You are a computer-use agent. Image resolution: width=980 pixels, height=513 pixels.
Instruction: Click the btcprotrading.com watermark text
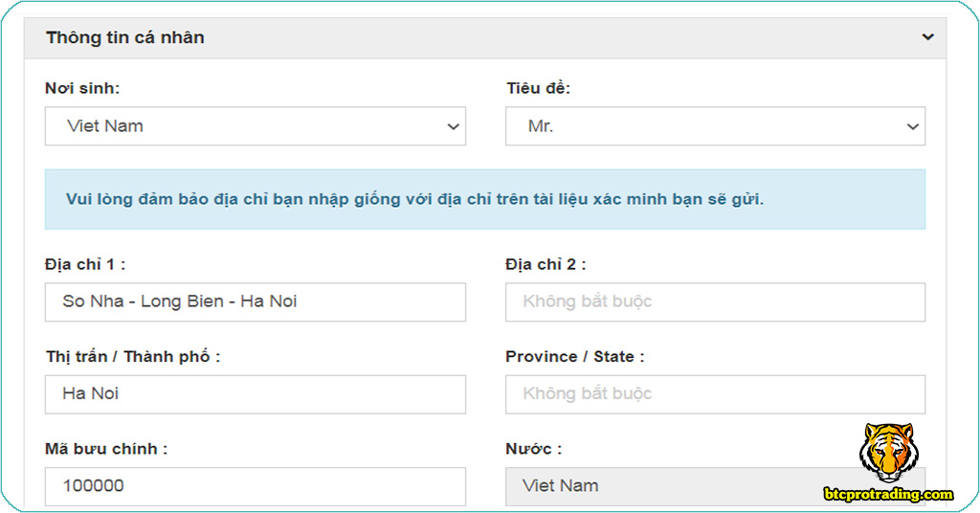[x=888, y=494]
